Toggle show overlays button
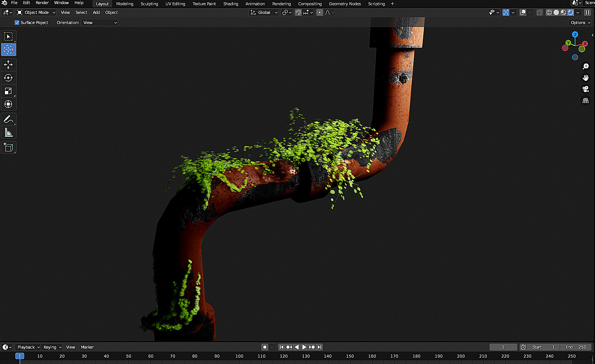The image size is (595, 364). point(523,12)
